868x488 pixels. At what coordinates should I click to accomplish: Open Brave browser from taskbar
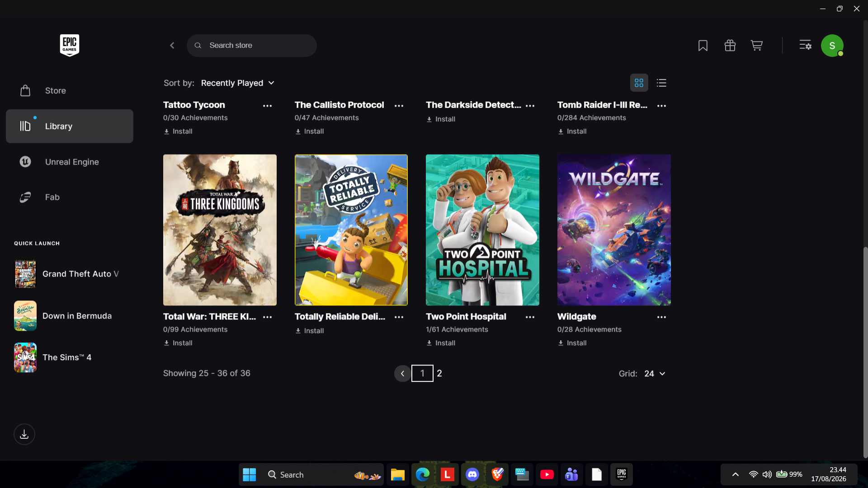(x=497, y=474)
